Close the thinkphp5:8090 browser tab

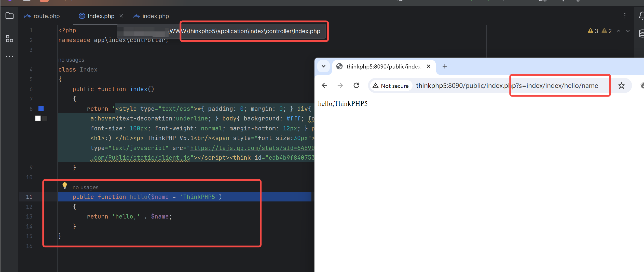click(x=429, y=66)
